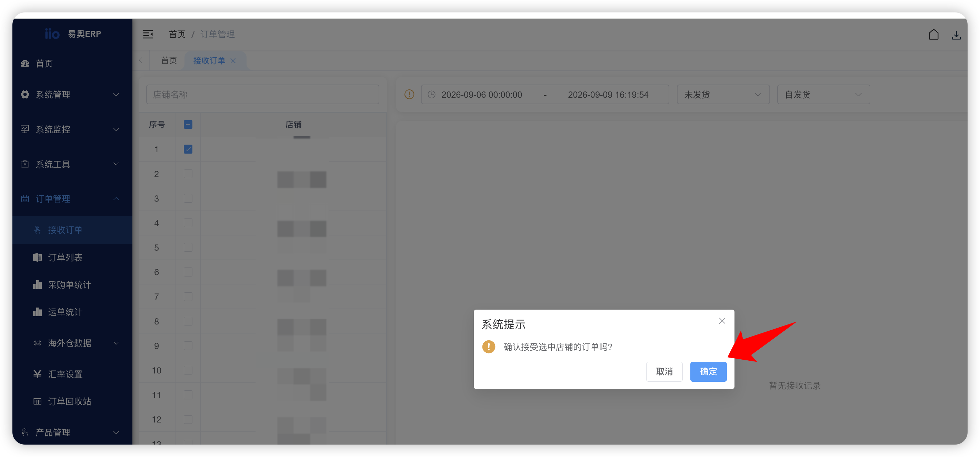Click the orange warning icon beside date range

[x=409, y=95]
